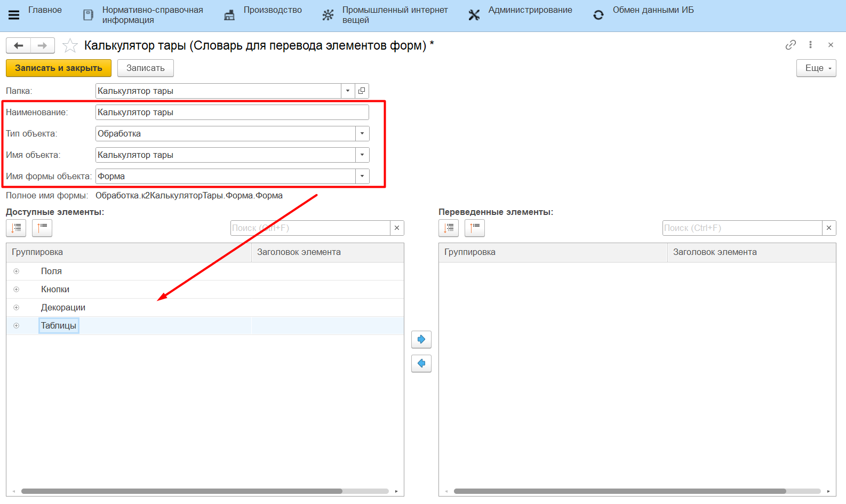
Task: Expand the Поля group
Action: [17, 271]
